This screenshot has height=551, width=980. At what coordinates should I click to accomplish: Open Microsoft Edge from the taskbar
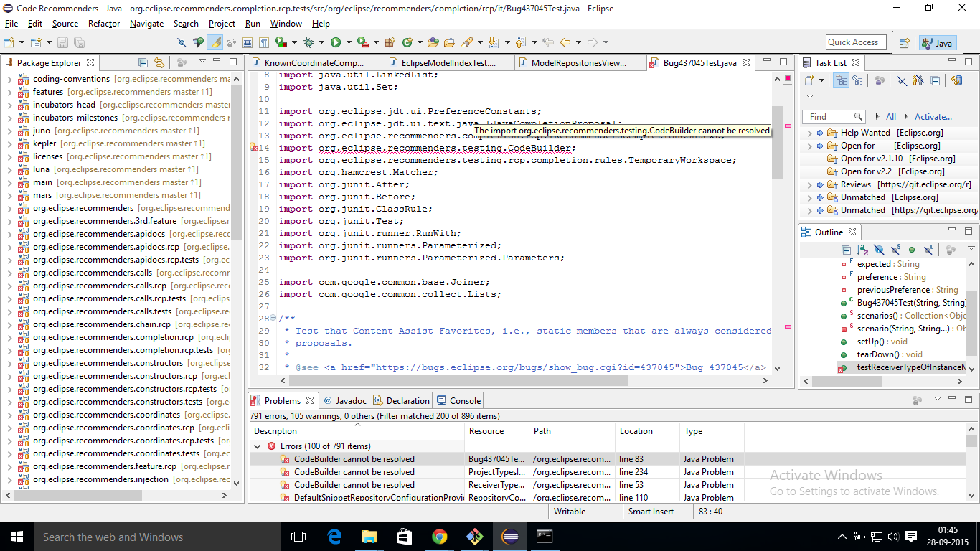point(334,537)
